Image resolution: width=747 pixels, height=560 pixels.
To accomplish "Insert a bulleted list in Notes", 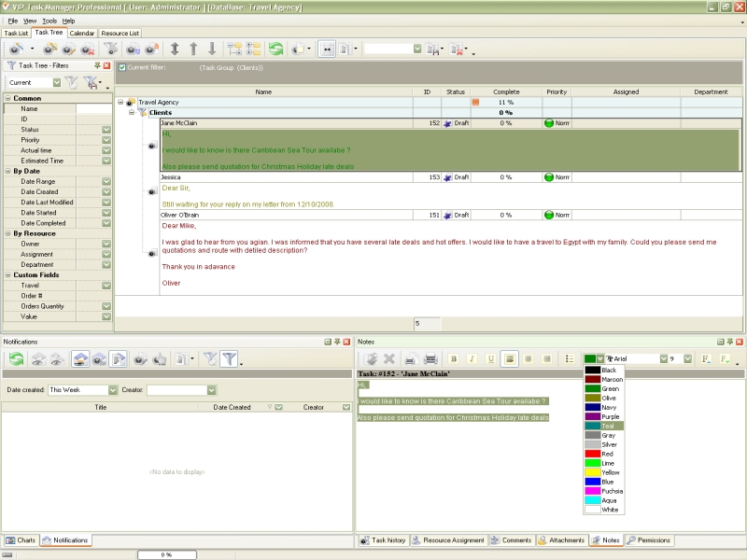I will coord(570,358).
